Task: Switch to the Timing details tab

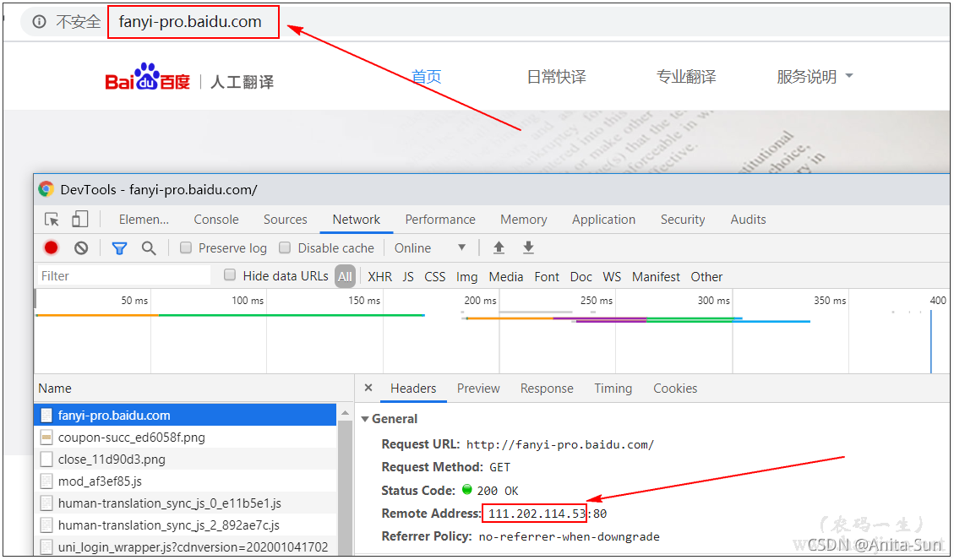Action: click(613, 388)
